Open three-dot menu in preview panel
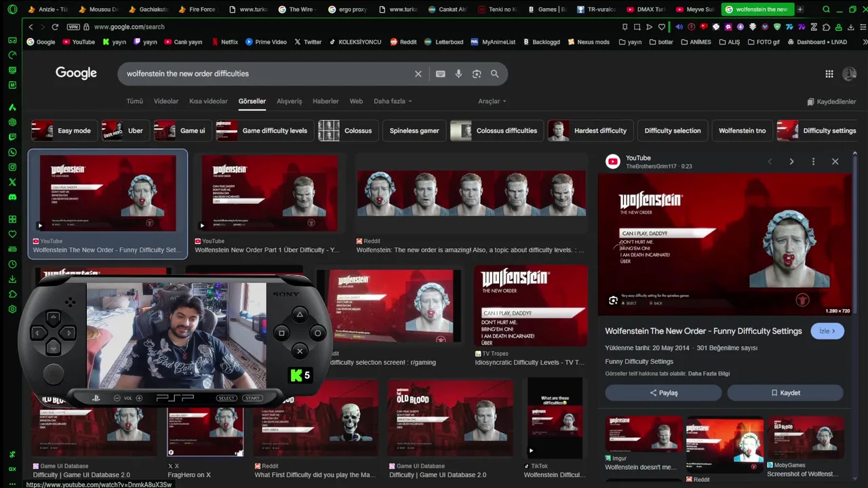This screenshot has height=488, width=868. coord(813,161)
